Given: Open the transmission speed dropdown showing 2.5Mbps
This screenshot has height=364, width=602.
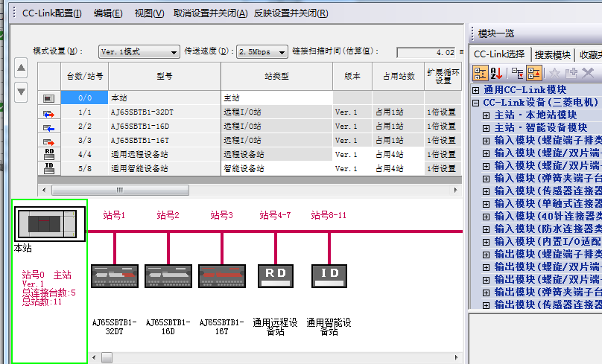Looking at the screenshot, I should tap(262, 52).
